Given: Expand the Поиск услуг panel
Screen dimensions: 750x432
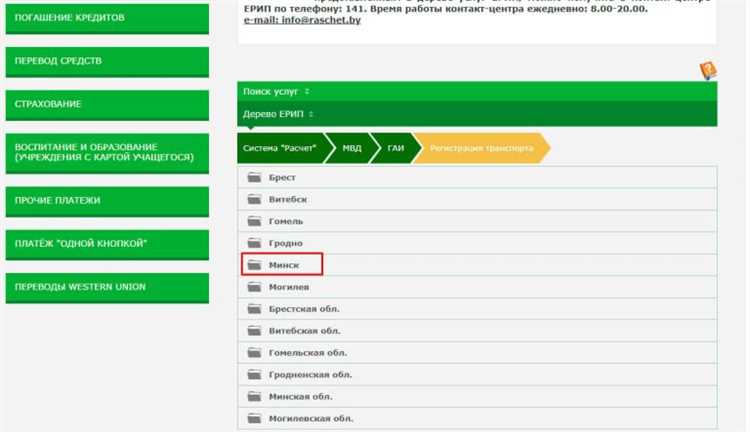Looking at the screenshot, I should [x=477, y=91].
